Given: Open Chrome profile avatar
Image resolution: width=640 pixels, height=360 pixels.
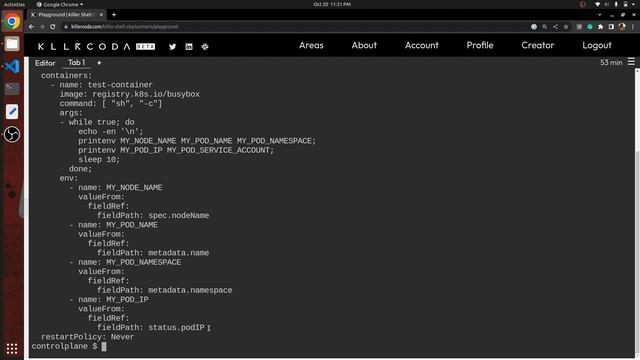Looking at the screenshot, I should pos(622,27).
